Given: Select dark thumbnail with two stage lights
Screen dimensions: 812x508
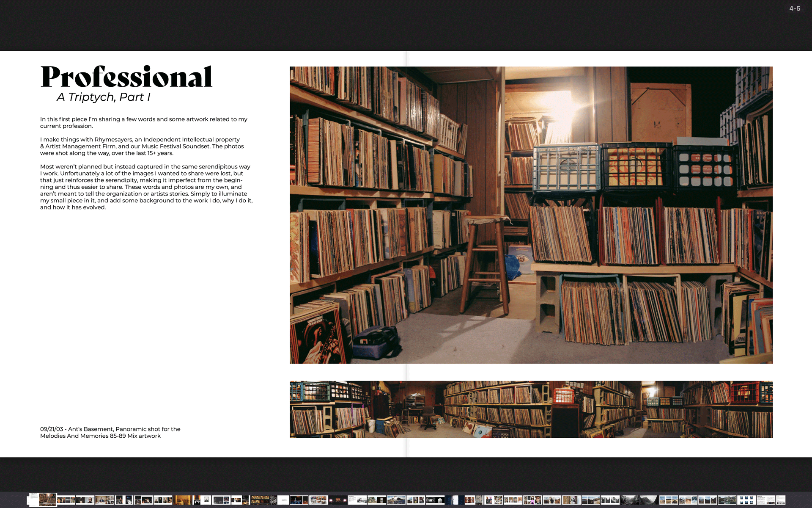Looking at the screenshot, I should 338,500.
